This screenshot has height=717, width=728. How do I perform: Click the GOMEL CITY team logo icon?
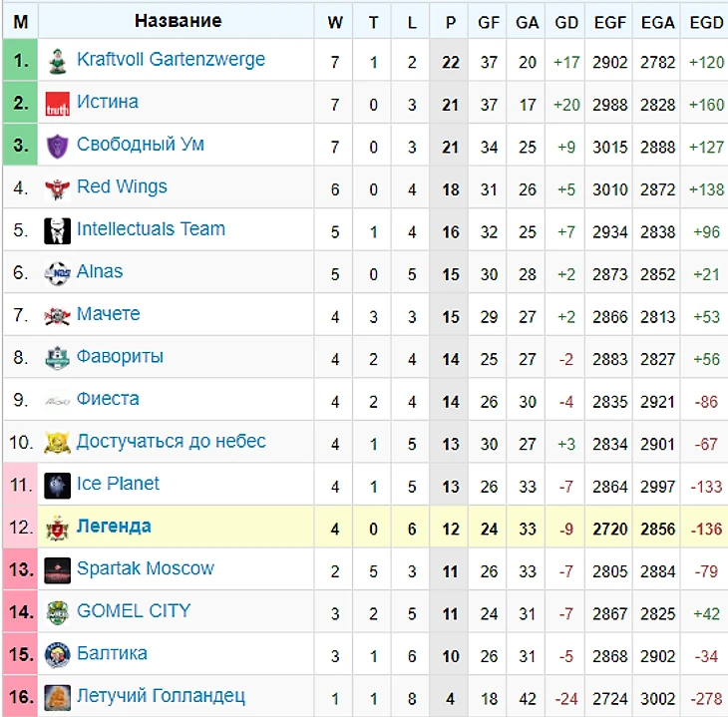click(57, 612)
